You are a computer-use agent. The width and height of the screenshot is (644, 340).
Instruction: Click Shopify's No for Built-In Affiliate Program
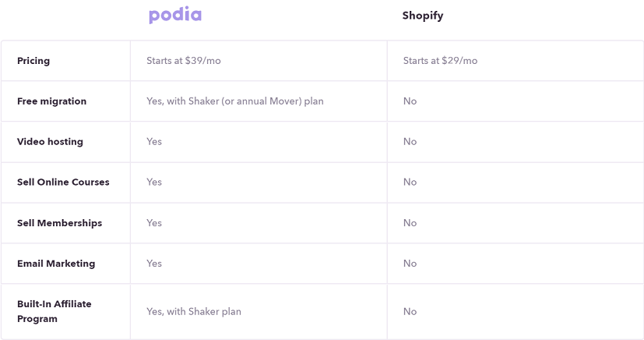pos(410,311)
